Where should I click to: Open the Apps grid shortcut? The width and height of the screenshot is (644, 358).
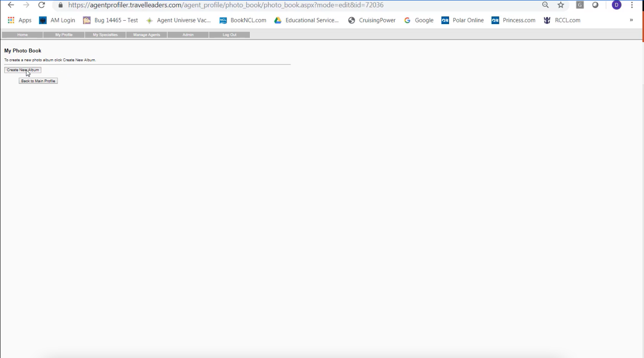[x=20, y=20]
